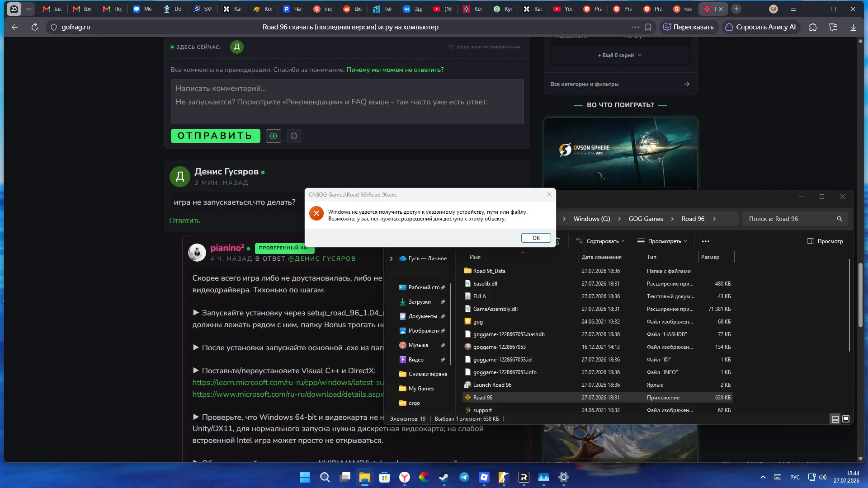Image resolution: width=868 pixels, height=488 pixels.
Task: Click the green ОТПРАВИТЬ button
Action: click(215, 136)
